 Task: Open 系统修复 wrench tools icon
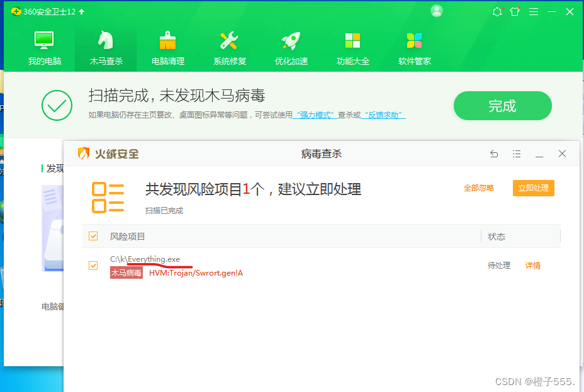click(230, 48)
